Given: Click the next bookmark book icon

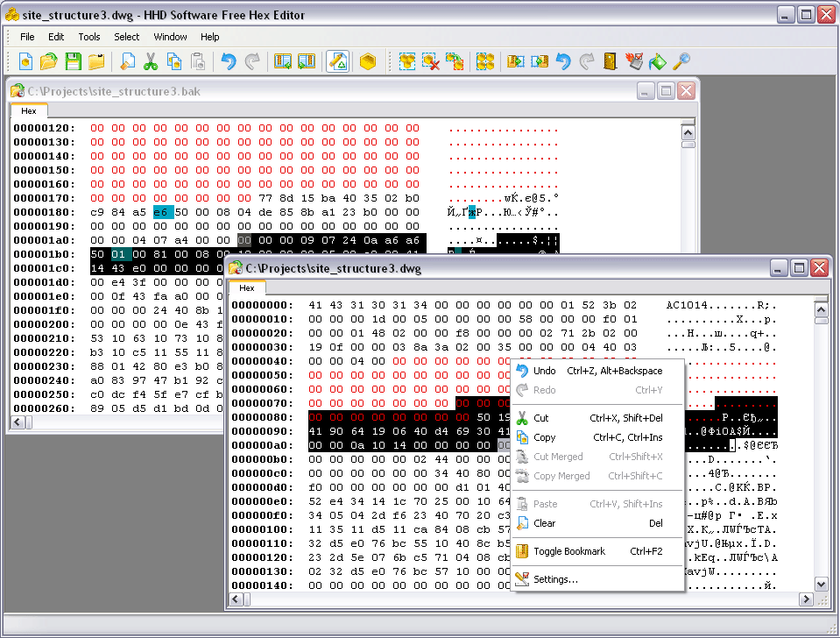Looking at the screenshot, I should [x=307, y=61].
